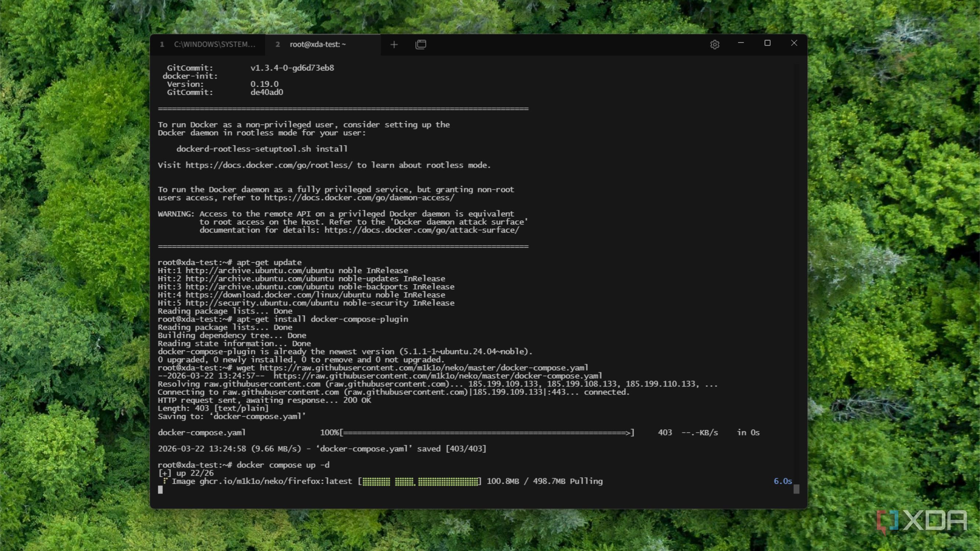Click the 'apt-get update' command text
980x551 pixels.
(x=269, y=263)
